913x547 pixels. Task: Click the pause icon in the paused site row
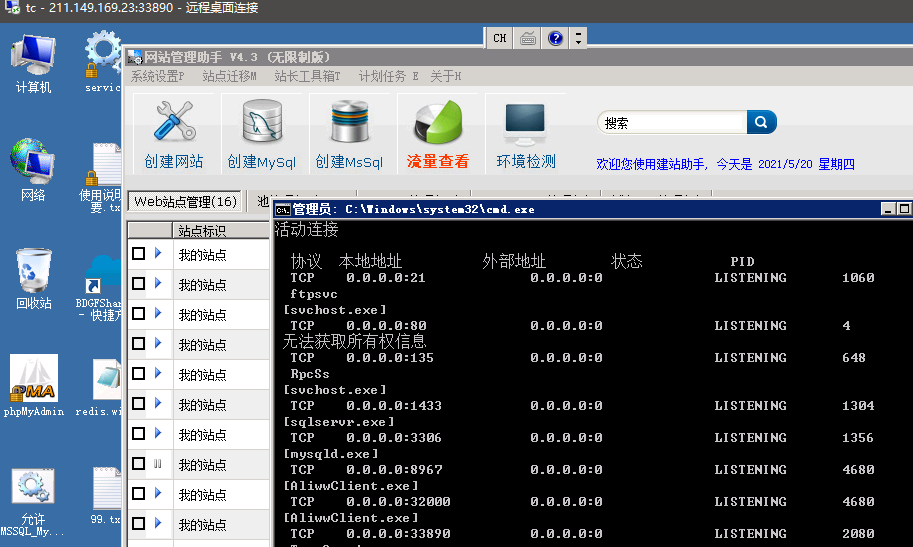point(157,464)
